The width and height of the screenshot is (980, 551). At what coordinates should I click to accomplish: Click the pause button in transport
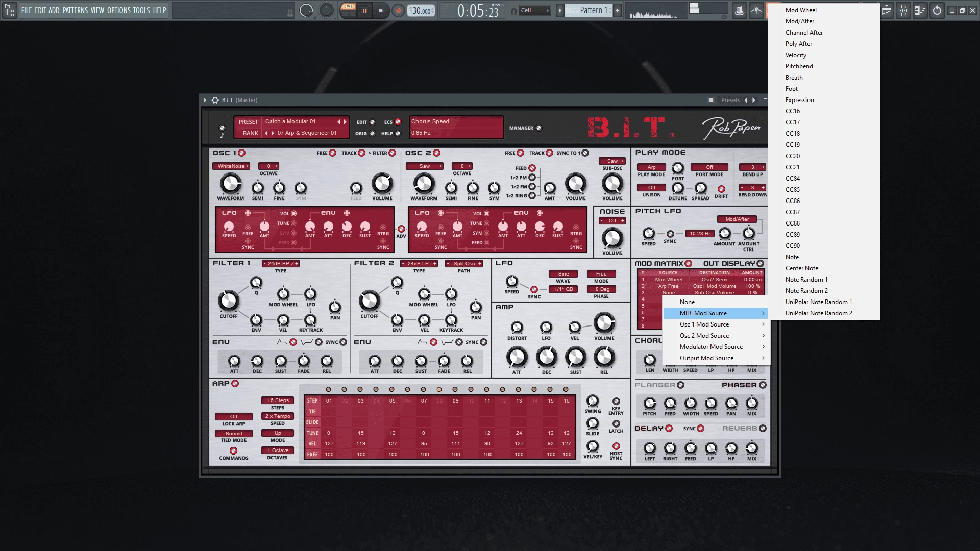tap(365, 11)
